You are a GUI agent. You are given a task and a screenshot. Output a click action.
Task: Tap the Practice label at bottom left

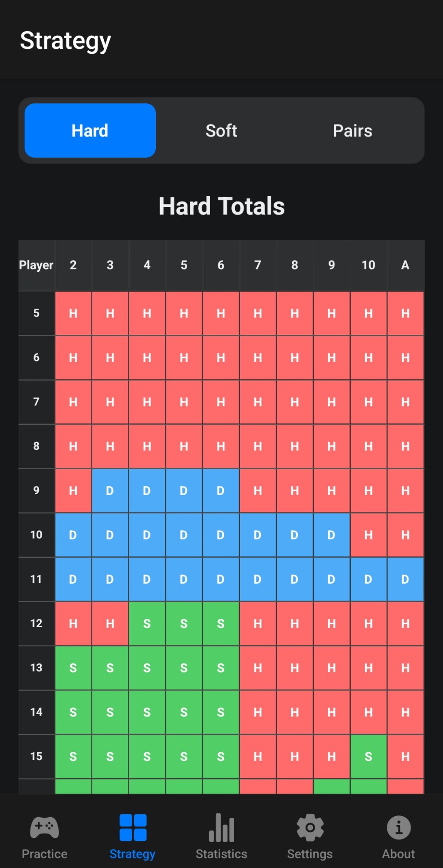pos(44,854)
